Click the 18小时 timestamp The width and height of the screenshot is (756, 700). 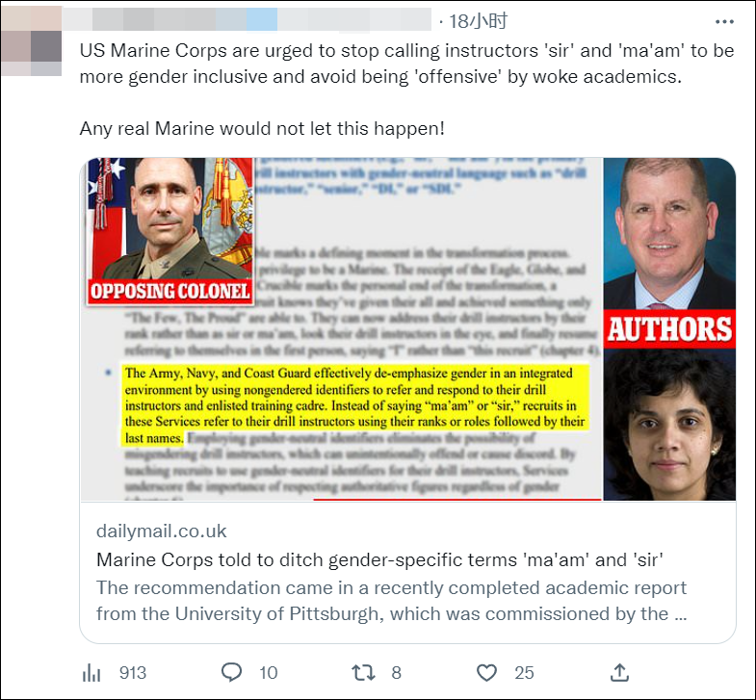click(478, 21)
